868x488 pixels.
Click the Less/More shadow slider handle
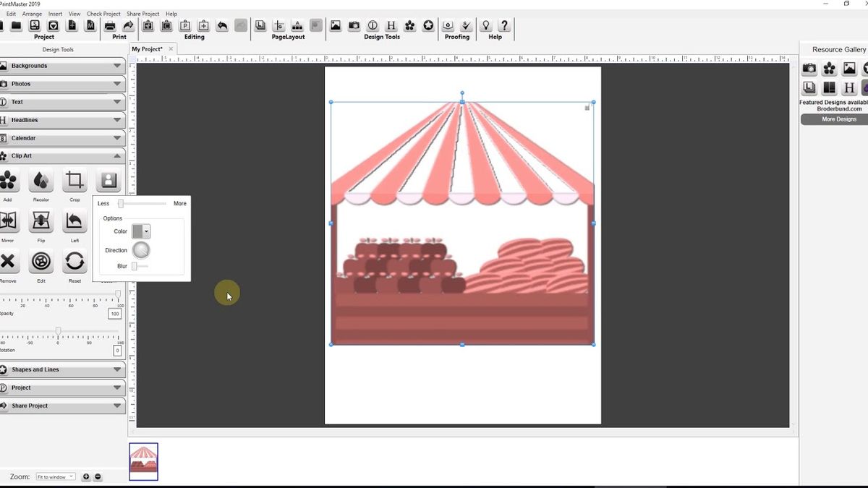point(121,204)
